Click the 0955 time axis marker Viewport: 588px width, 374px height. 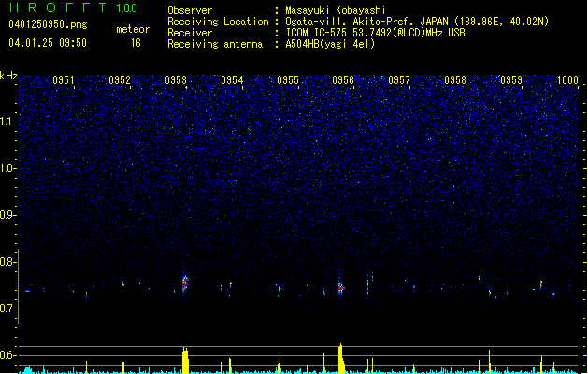pos(288,80)
